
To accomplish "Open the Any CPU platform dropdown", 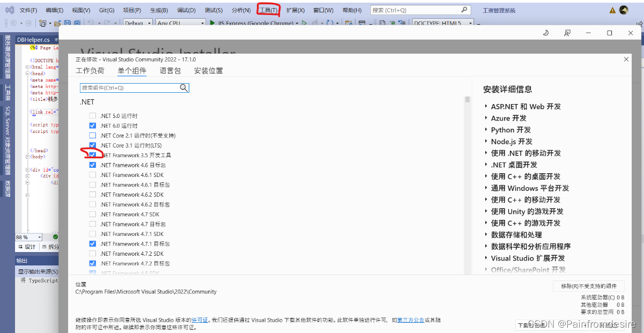I will tap(181, 23).
